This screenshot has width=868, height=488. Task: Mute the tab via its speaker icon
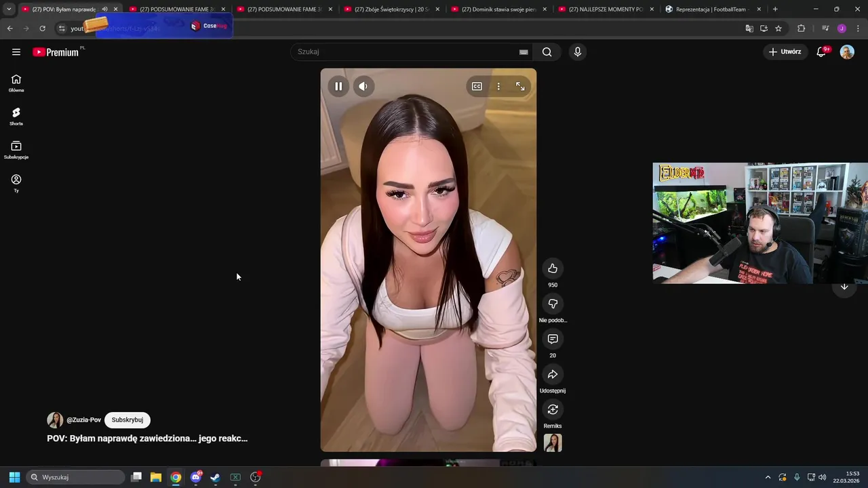(x=104, y=9)
